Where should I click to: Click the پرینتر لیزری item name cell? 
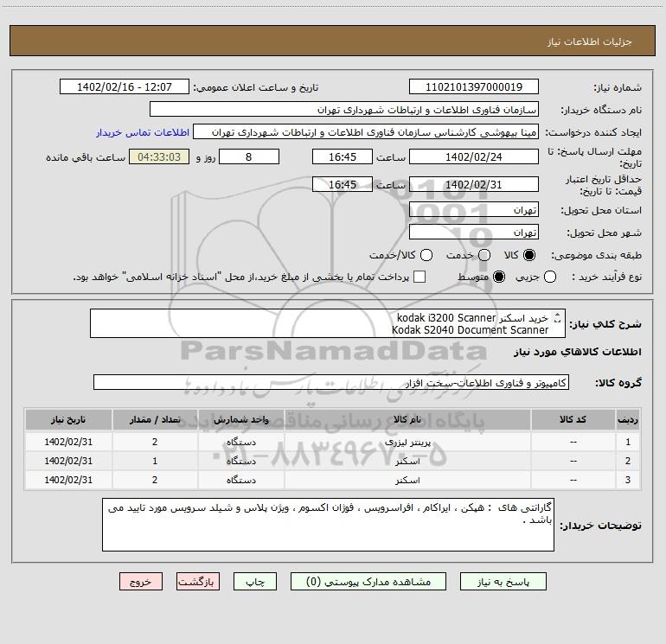coord(407,443)
